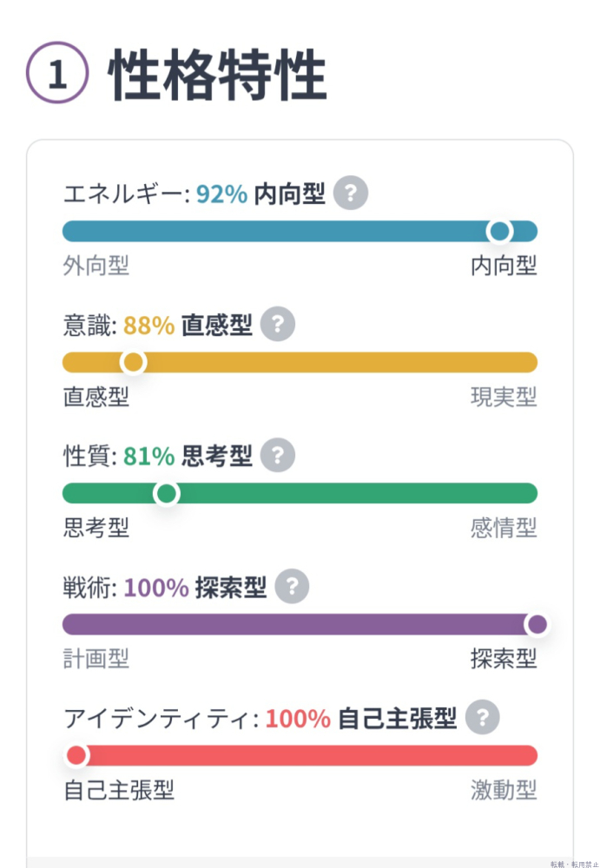Click the 性格特性 section heading
This screenshot has width=600, height=868.
[x=217, y=76]
